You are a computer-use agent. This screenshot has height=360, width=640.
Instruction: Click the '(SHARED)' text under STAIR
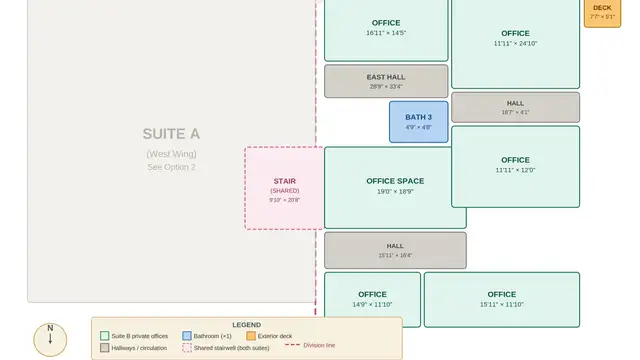click(284, 191)
